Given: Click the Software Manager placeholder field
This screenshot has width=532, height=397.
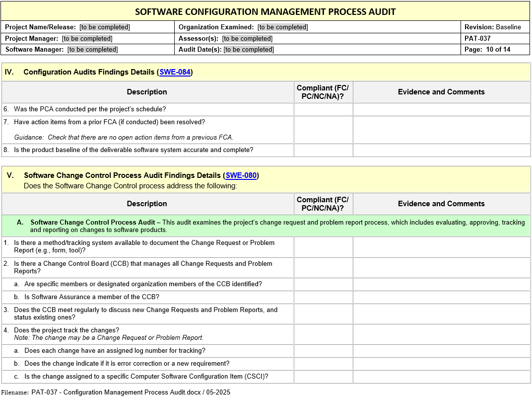Looking at the screenshot, I should [93, 49].
